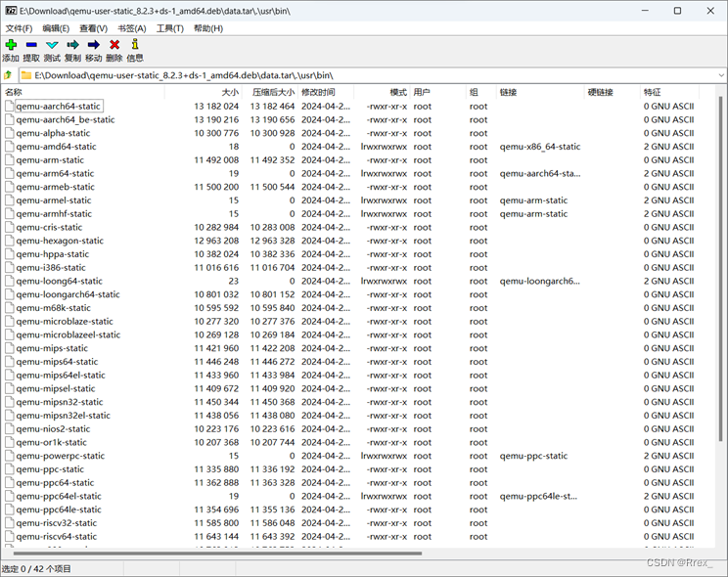Sort by the 特征 column header
This screenshot has width=728, height=577.
[670, 92]
